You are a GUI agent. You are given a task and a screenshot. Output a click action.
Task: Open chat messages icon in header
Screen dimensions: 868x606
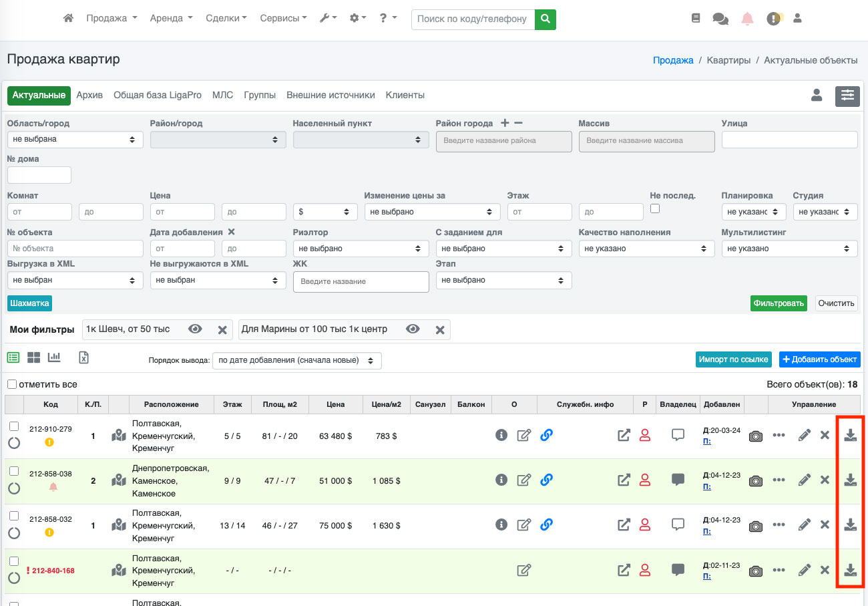coord(720,19)
